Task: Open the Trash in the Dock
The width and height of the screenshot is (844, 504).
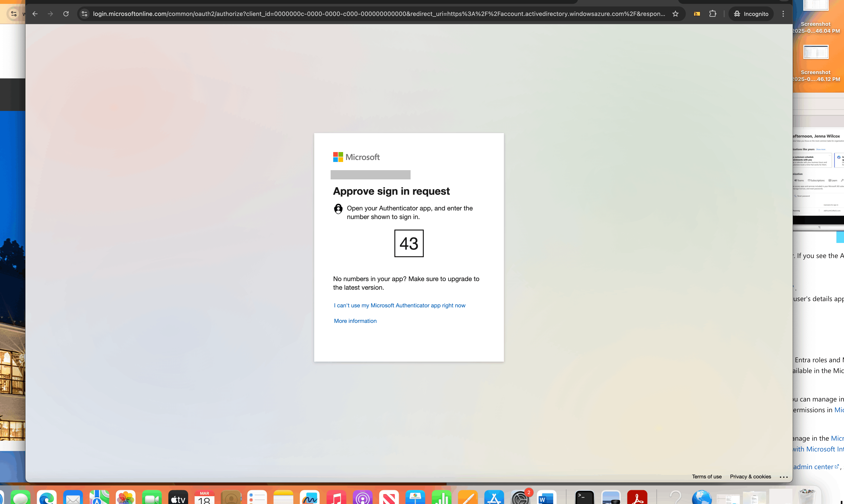Action: tap(807, 496)
